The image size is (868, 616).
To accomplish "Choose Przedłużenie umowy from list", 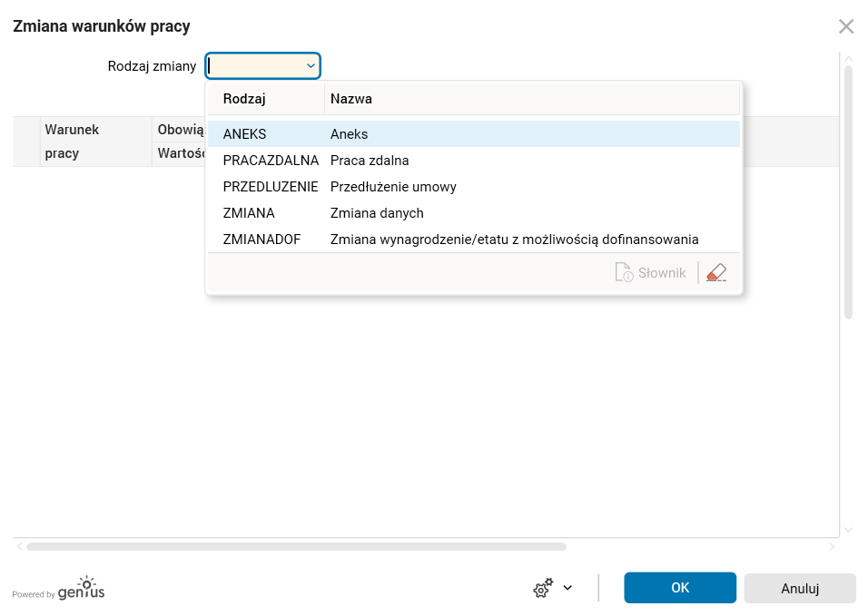I will click(x=473, y=187).
